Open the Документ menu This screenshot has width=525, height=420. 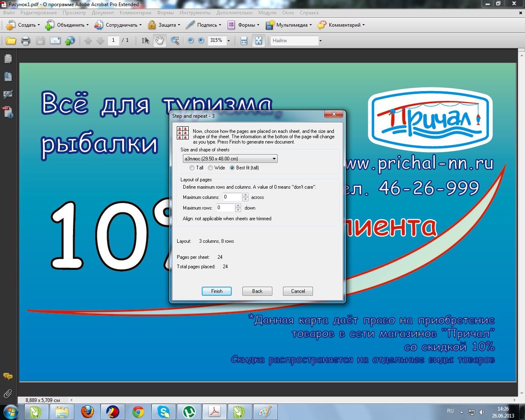click(103, 13)
